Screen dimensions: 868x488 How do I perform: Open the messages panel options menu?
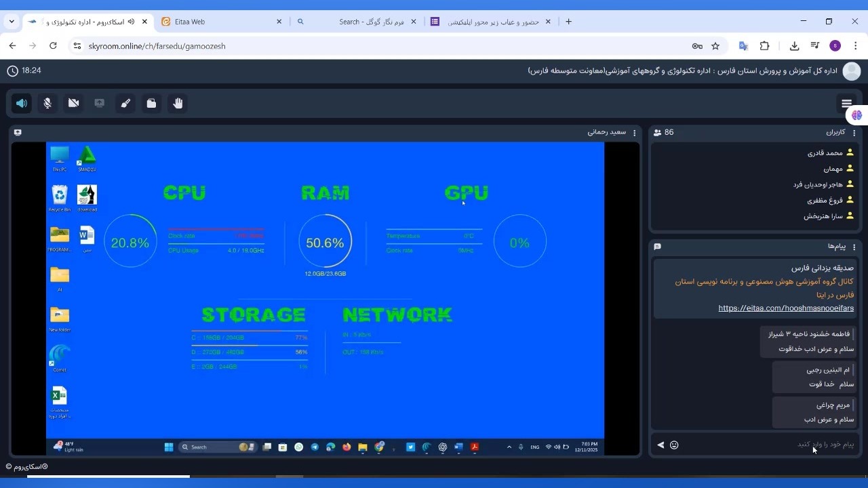point(854,247)
